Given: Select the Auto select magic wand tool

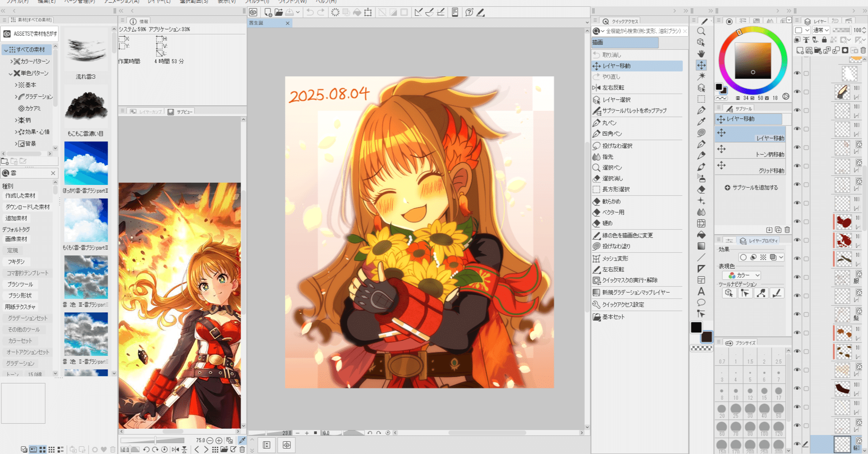Looking at the screenshot, I should (x=701, y=76).
